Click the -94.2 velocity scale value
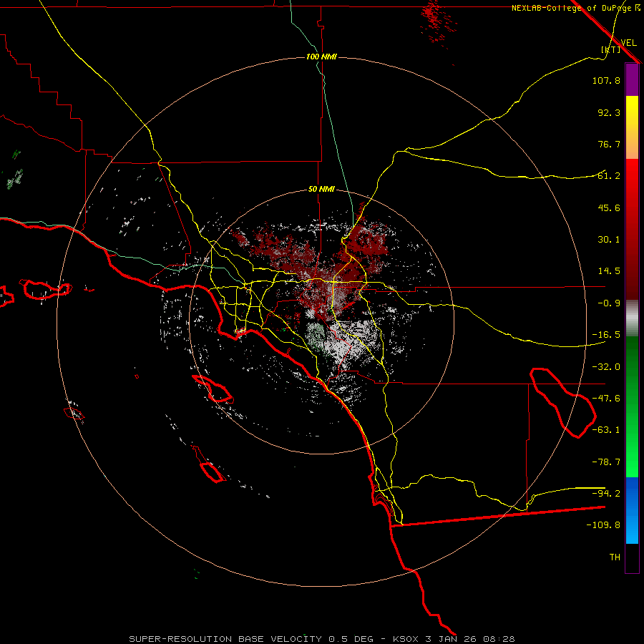Image resolution: width=644 pixels, height=644 pixels. tap(606, 493)
